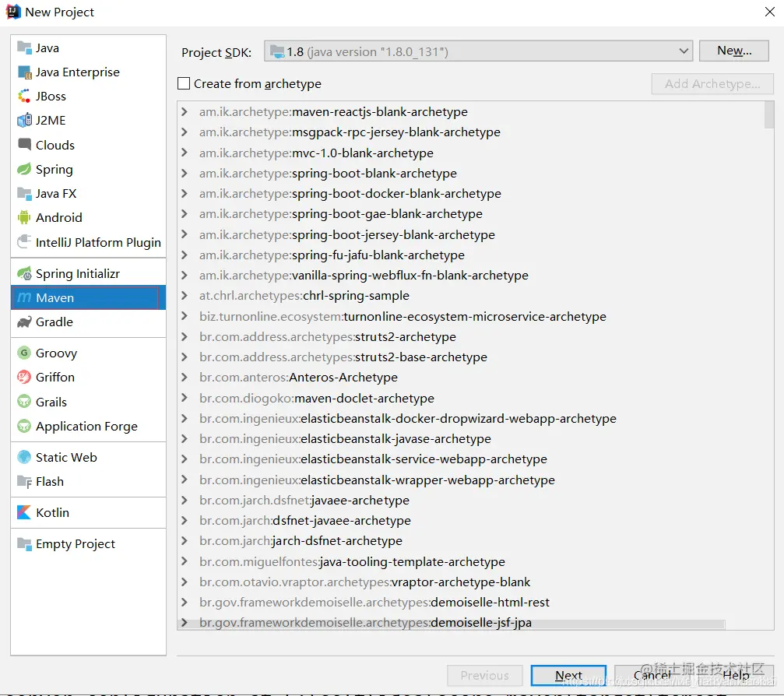Expand the Anteros-Archetype entry
784x696 pixels.
tap(185, 377)
